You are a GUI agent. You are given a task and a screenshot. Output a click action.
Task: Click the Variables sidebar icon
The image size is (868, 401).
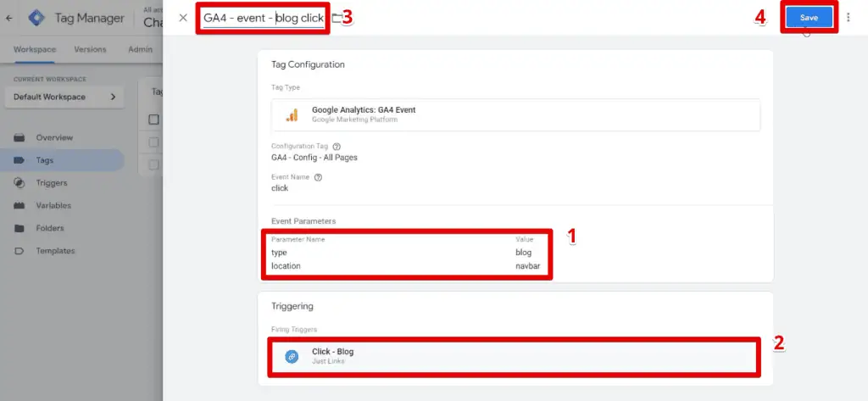pyautogui.click(x=19, y=205)
